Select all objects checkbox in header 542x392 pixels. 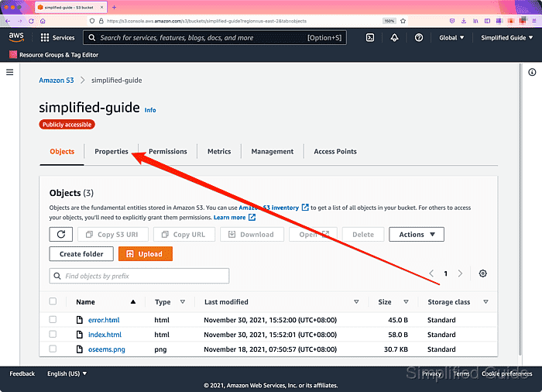(x=53, y=301)
